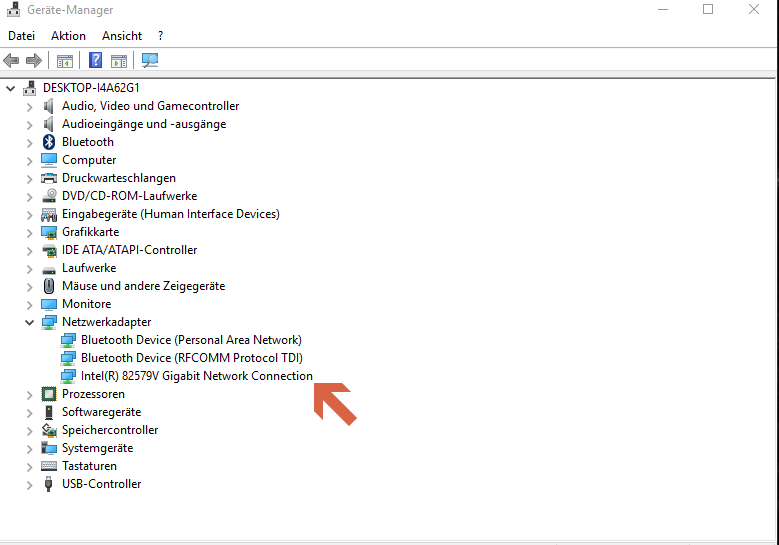779x545 pixels.
Task: Expand the Bluetooth category
Action: (x=29, y=143)
